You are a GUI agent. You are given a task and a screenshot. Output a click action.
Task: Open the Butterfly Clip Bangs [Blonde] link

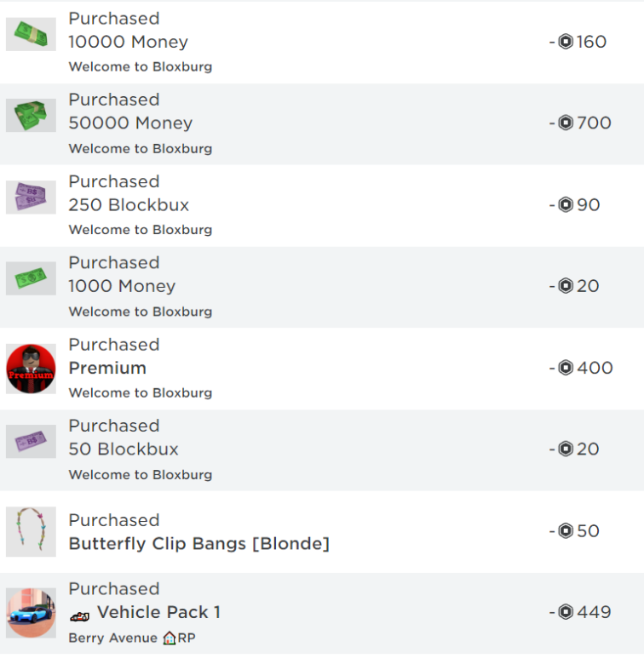(x=198, y=544)
